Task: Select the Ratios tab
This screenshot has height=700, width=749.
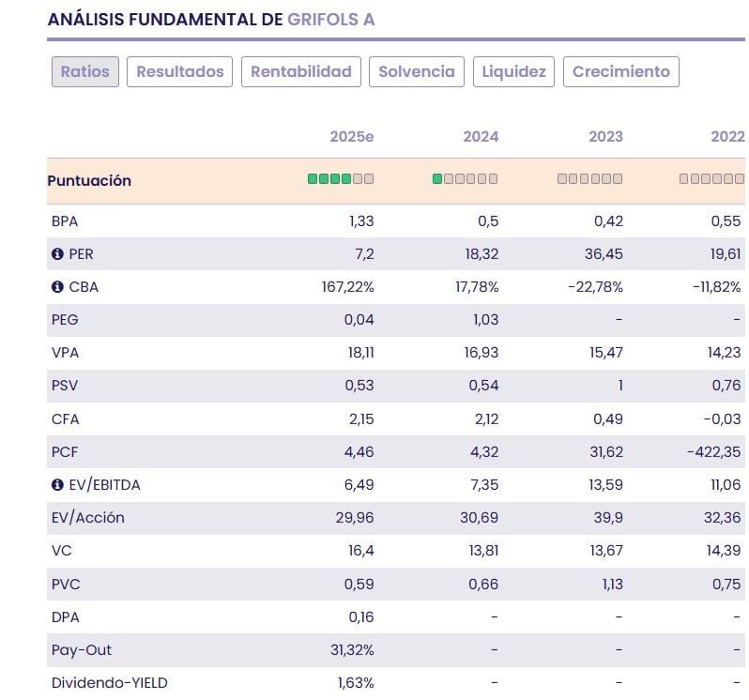Action: (x=85, y=71)
